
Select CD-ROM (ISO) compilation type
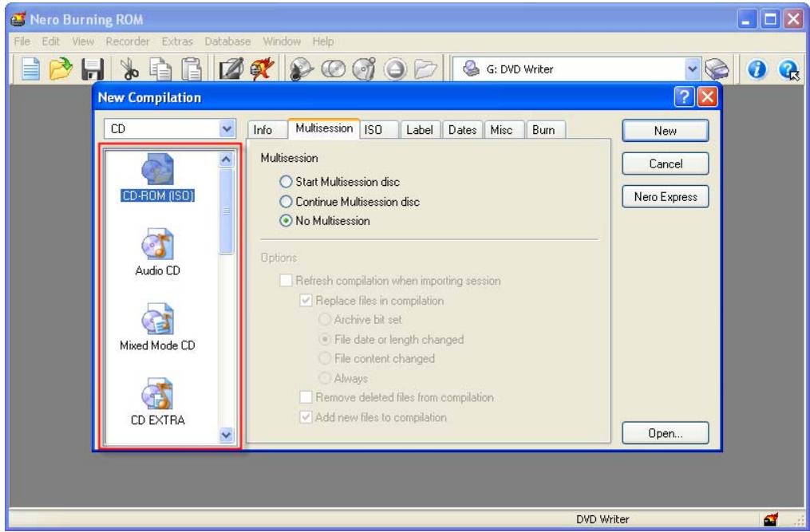tap(157, 177)
